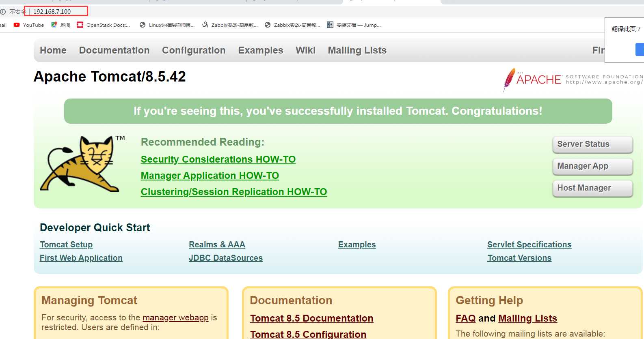The height and width of the screenshot is (339, 644).
Task: Open the YouTube bookmark
Action: (29, 25)
